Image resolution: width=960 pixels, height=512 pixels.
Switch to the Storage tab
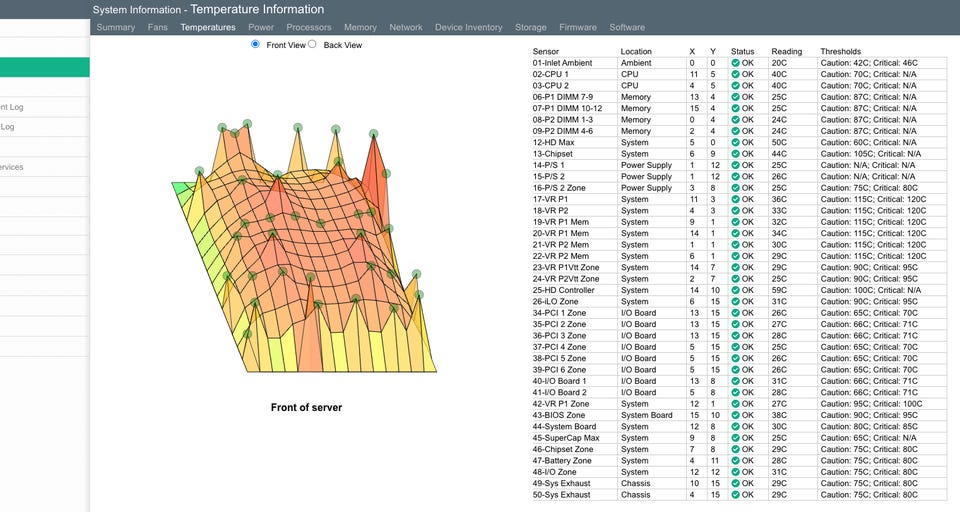(x=530, y=27)
